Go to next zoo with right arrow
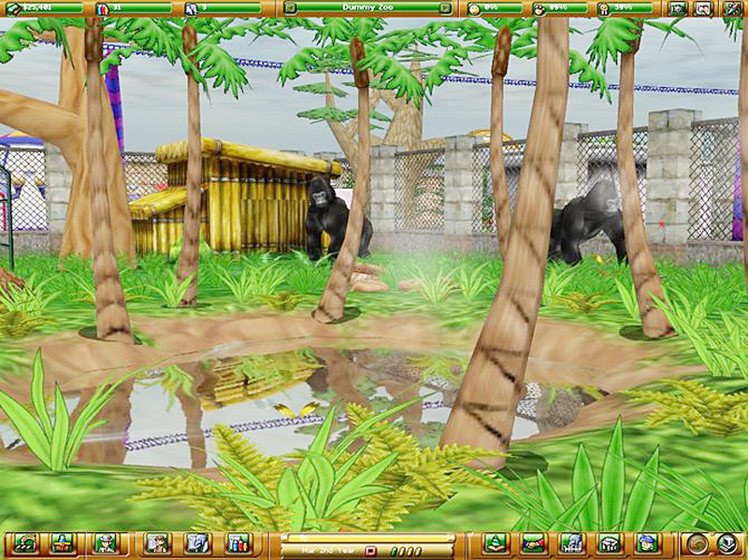Image resolution: width=748 pixels, height=560 pixels. click(445, 8)
